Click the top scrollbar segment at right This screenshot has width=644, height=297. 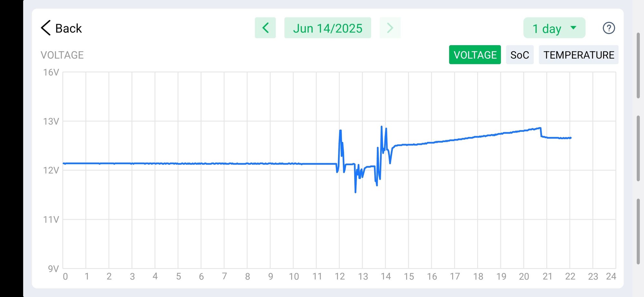638,65
